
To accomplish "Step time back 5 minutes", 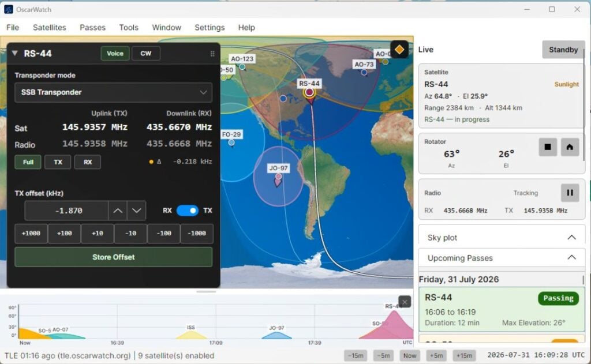I will click(383, 355).
